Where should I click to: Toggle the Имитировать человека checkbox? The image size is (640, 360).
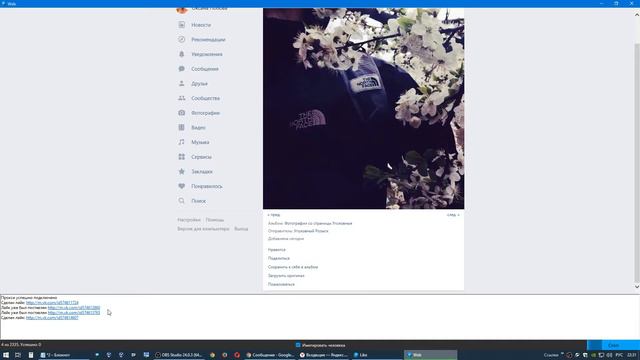point(298,345)
